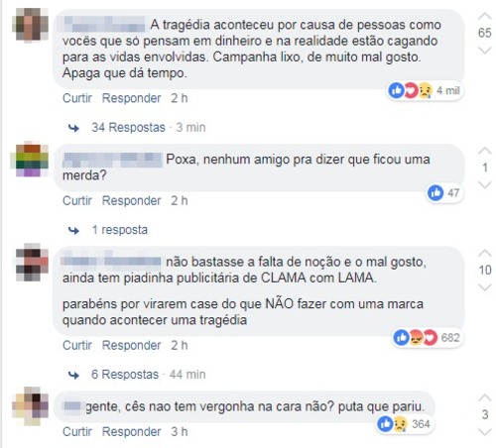Upvote the comment scored 1
Viewport: 496px width, 448px height.
point(485,151)
